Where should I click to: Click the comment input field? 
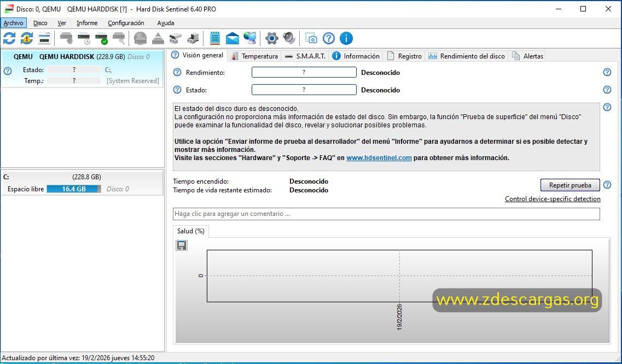(386, 214)
